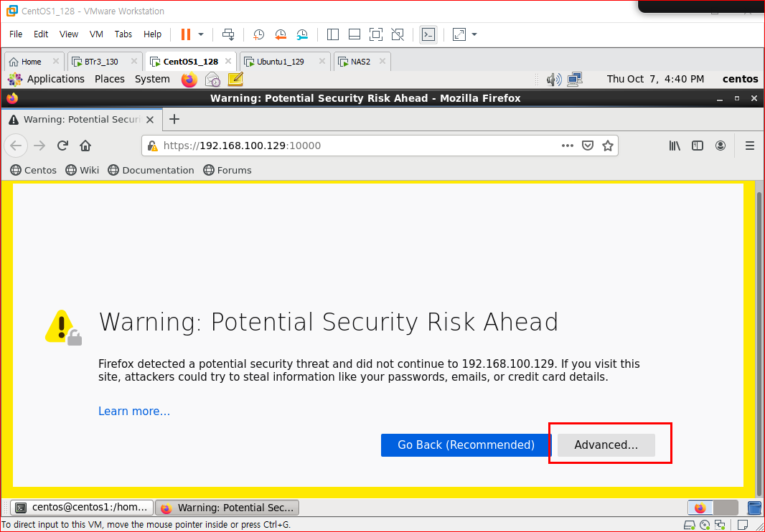
Task: Click the URL address bar
Action: coord(380,146)
